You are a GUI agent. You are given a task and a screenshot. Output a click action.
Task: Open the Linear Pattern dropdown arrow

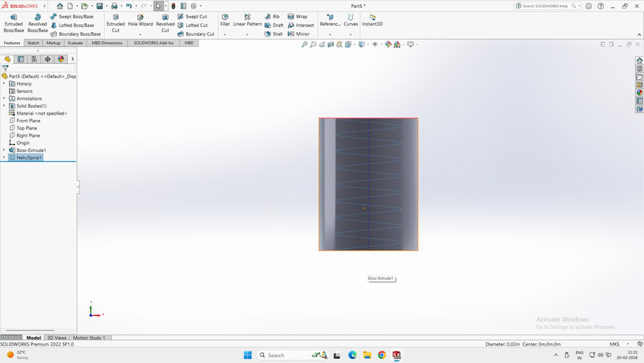coord(247,35)
